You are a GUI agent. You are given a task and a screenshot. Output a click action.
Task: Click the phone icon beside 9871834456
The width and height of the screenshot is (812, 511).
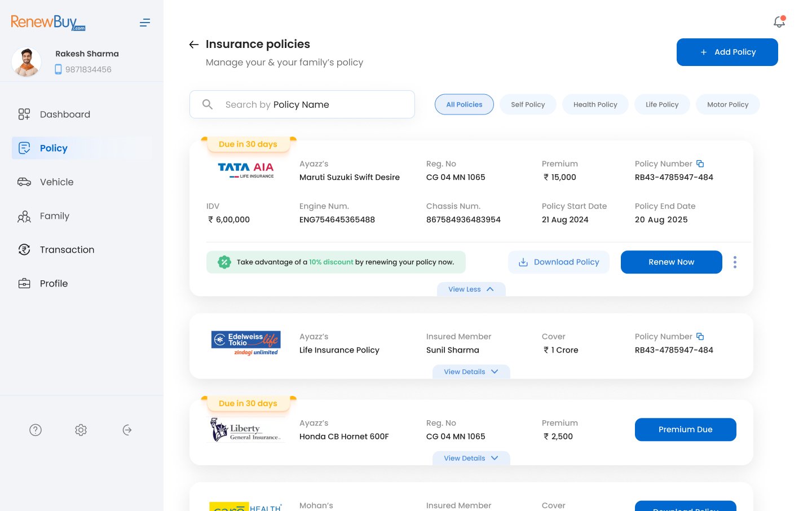pos(58,69)
